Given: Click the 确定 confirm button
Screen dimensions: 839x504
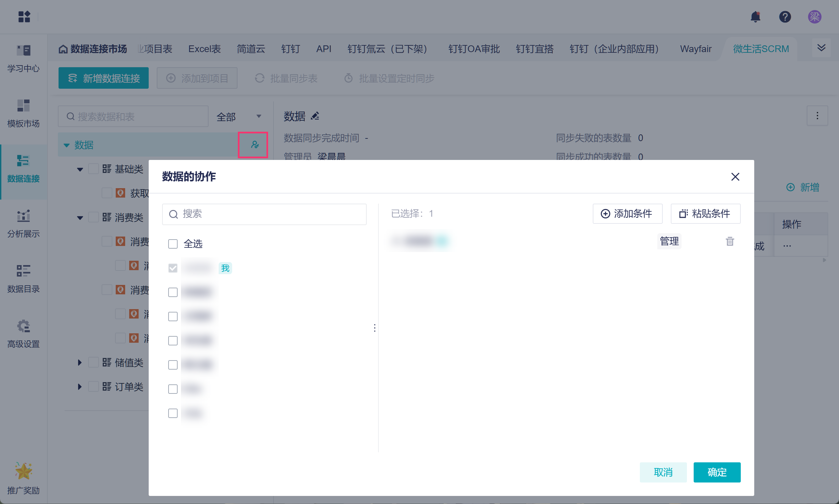Looking at the screenshot, I should pos(717,472).
